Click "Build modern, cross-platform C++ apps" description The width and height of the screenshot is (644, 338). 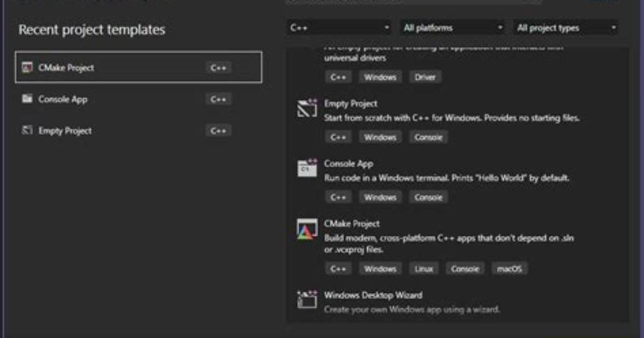click(449, 243)
